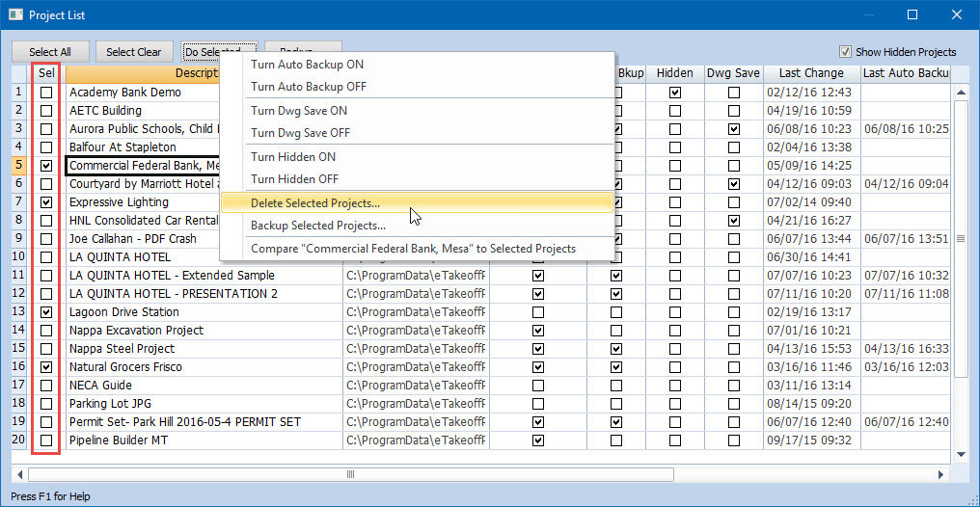Screen dimensions: 980x507
Task: Click the horizontal scrollbar thumb
Action: 351,475
